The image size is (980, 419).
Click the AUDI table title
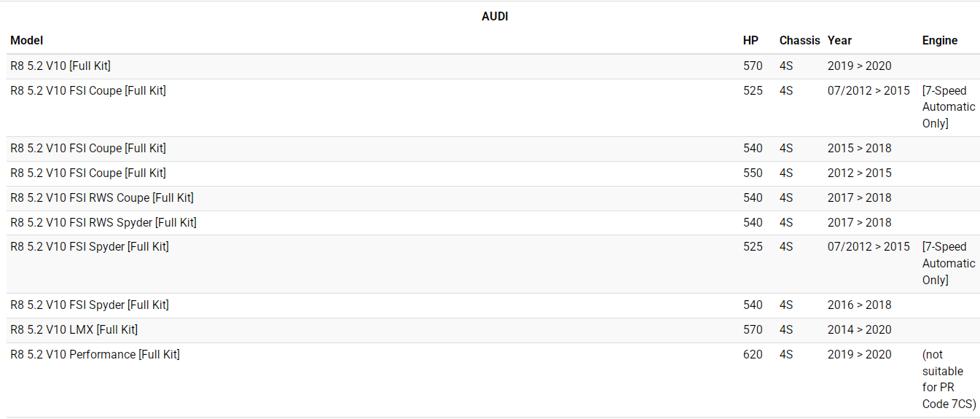tap(495, 16)
